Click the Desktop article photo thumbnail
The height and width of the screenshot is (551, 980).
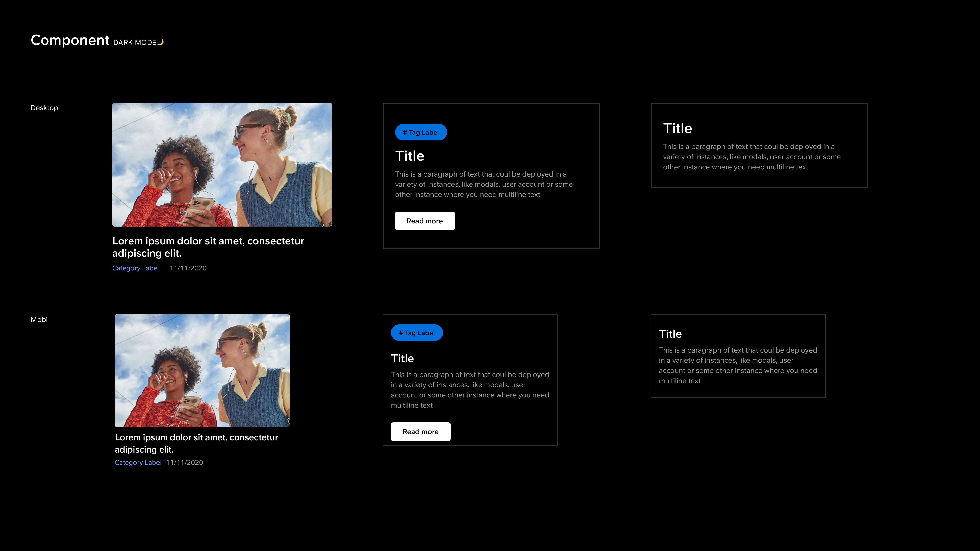tap(222, 164)
